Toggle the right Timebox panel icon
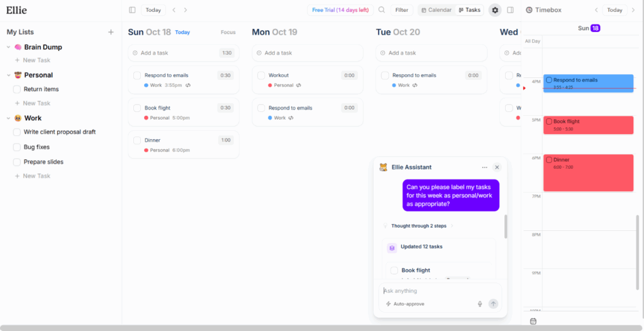The width and height of the screenshot is (644, 331). [511, 10]
